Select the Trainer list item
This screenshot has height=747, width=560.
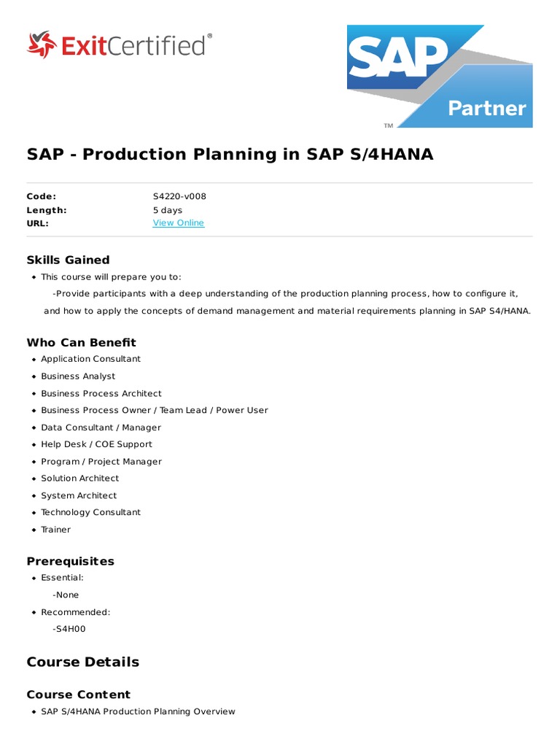coord(55,530)
